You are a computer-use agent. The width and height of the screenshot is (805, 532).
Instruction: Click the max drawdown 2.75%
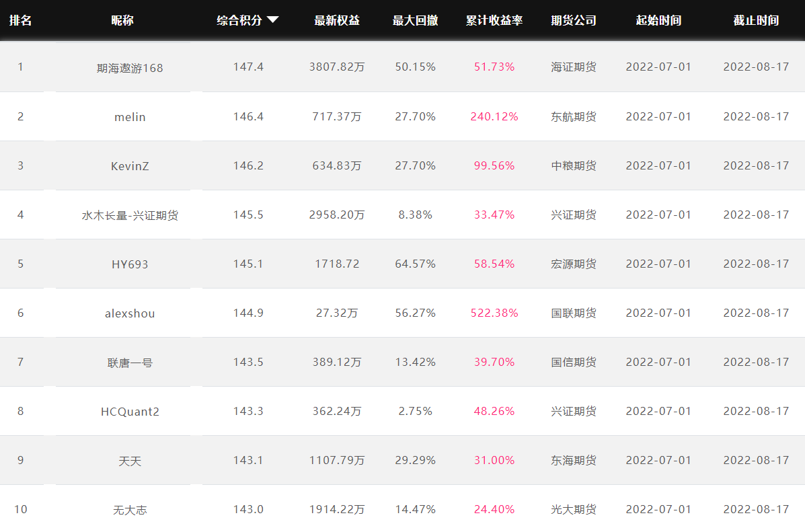416,411
